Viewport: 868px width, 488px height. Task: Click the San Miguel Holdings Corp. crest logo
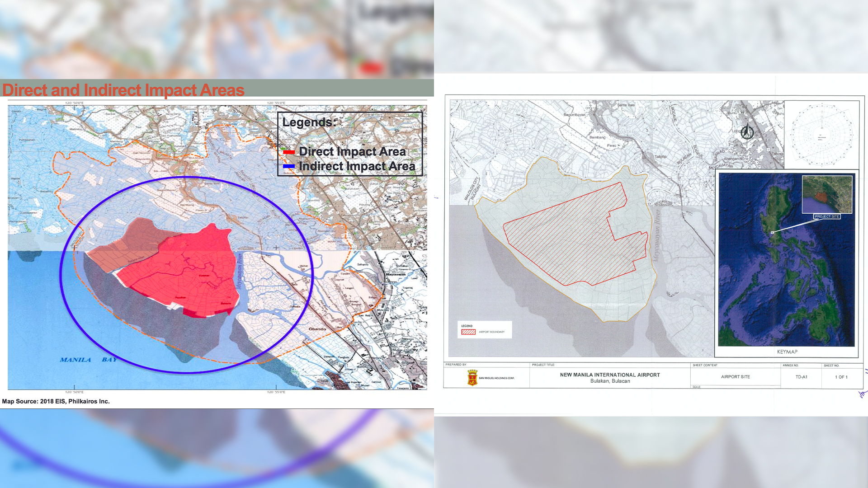click(472, 378)
